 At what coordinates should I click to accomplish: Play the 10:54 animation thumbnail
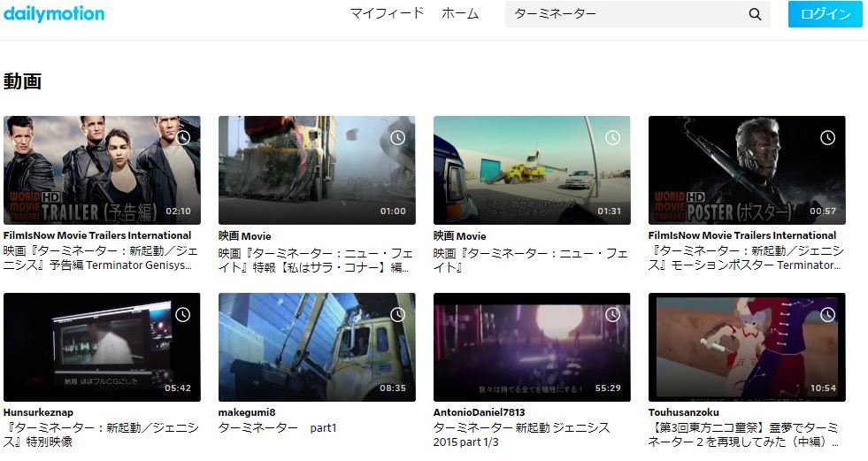[747, 347]
